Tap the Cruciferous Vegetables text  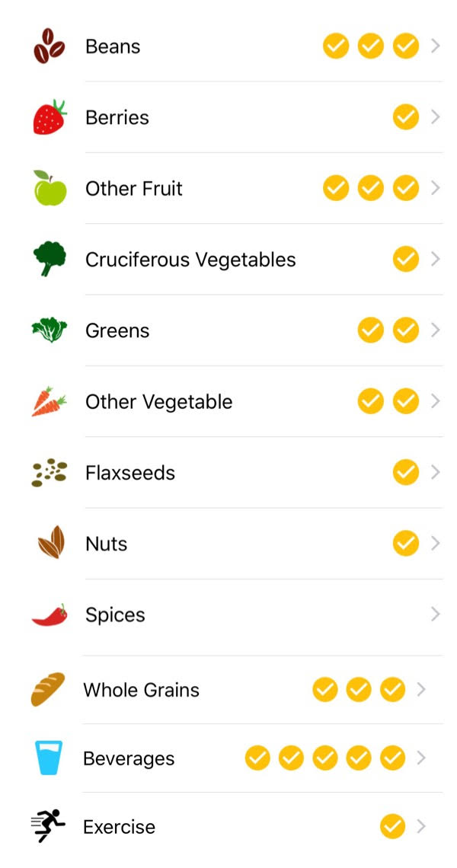tap(190, 260)
